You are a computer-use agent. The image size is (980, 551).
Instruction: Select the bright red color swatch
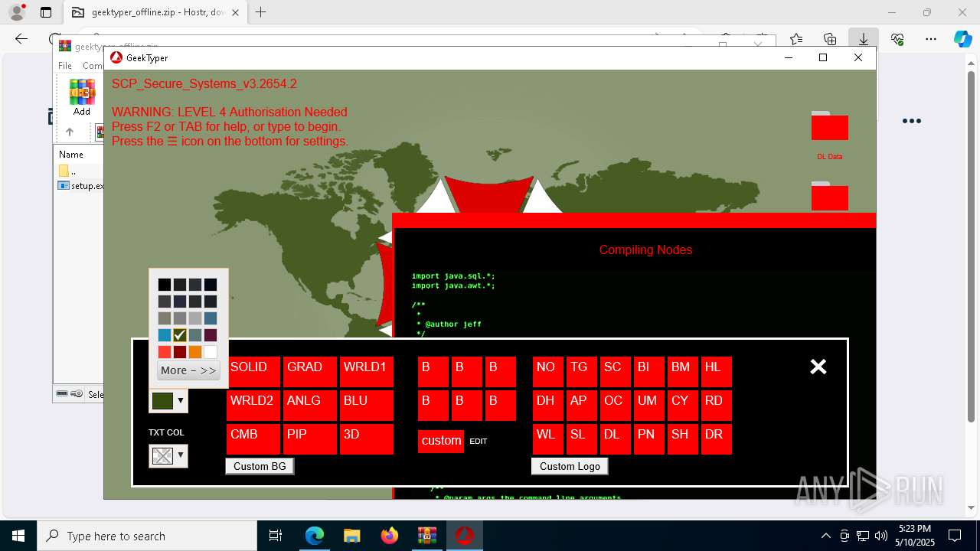click(x=165, y=352)
